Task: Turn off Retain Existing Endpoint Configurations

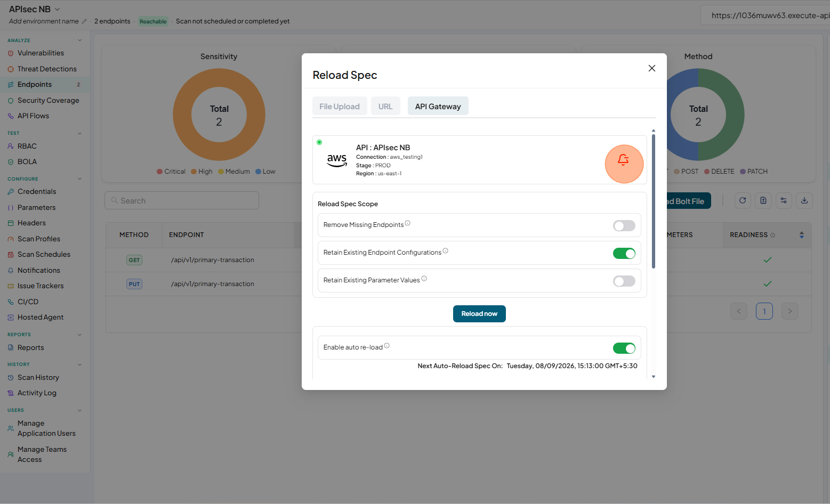Action: [624, 254]
